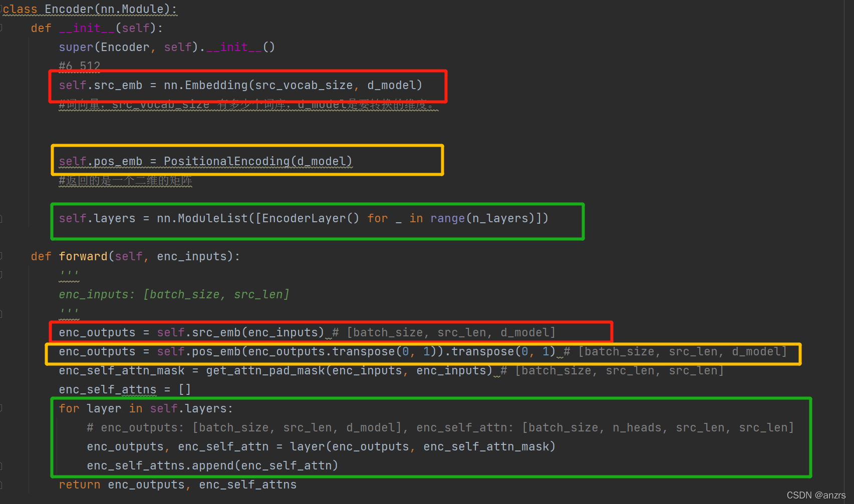
Task: Open the CSDN @anzrs watermark link
Action: [816, 495]
